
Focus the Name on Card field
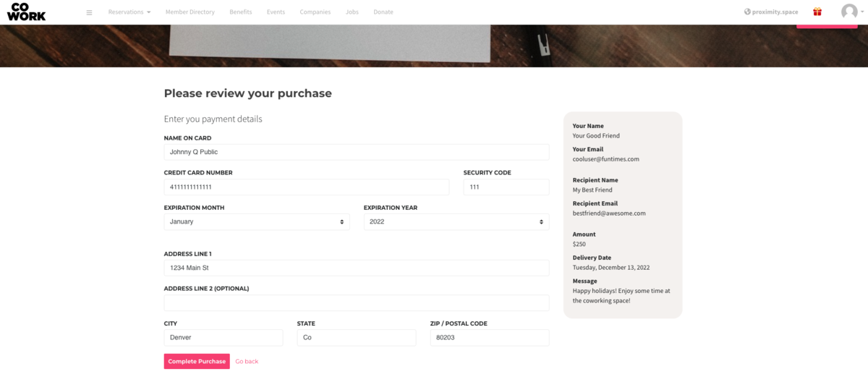pos(357,152)
